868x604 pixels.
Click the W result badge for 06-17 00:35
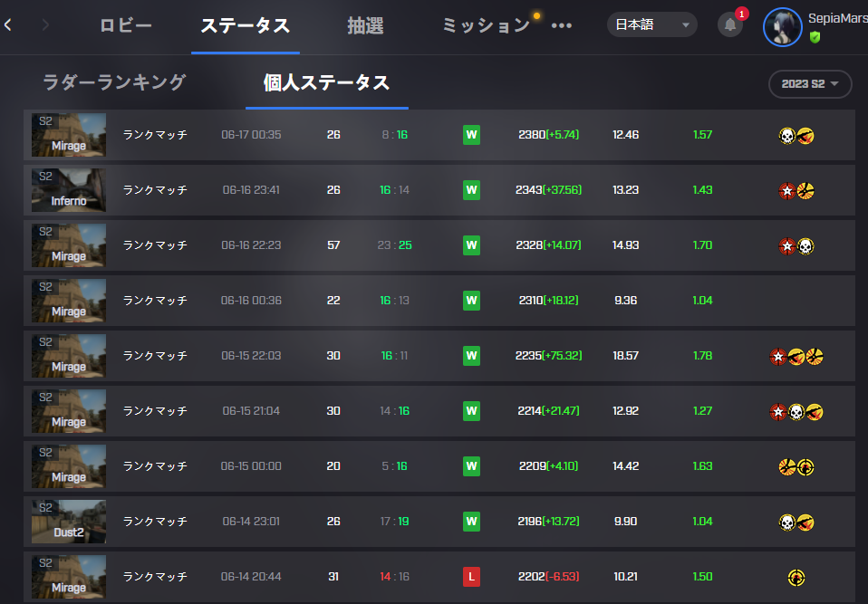click(471, 134)
